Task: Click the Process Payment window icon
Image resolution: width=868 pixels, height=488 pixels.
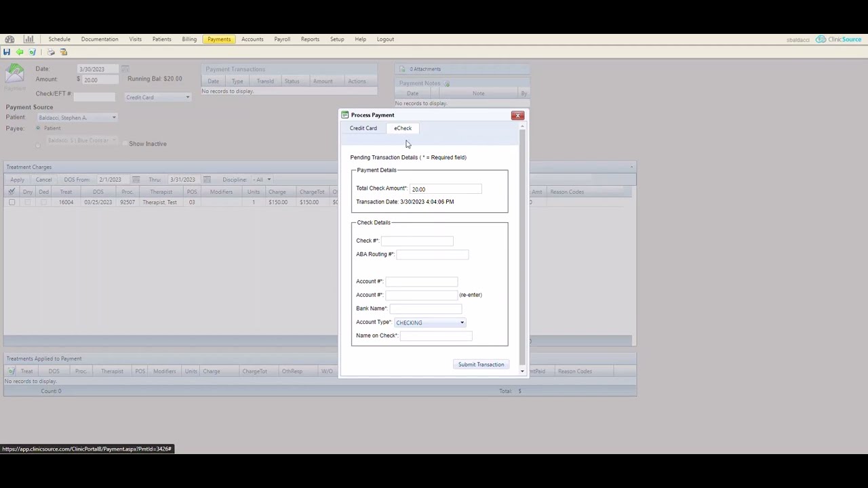Action: pyautogui.click(x=344, y=115)
